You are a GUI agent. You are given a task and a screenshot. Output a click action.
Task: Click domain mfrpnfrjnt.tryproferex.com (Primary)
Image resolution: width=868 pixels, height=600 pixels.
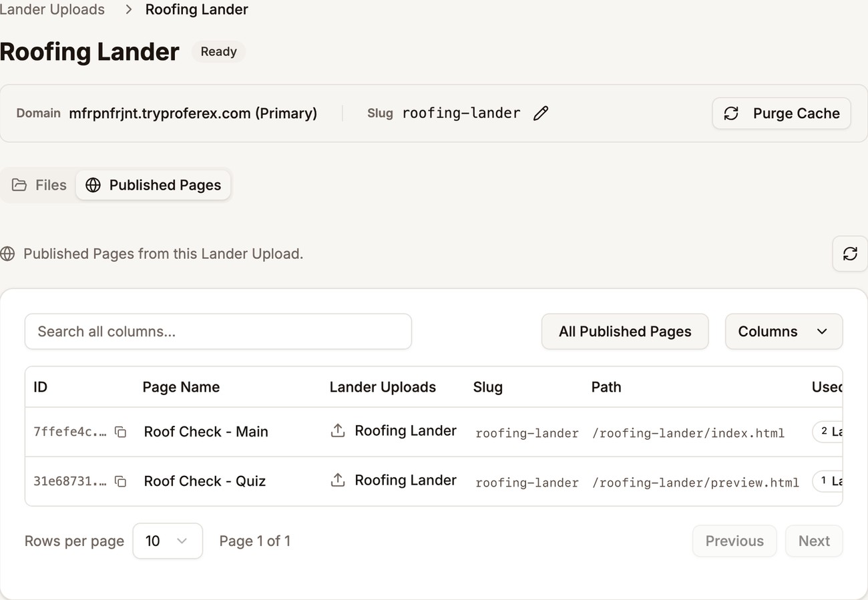coord(193,113)
